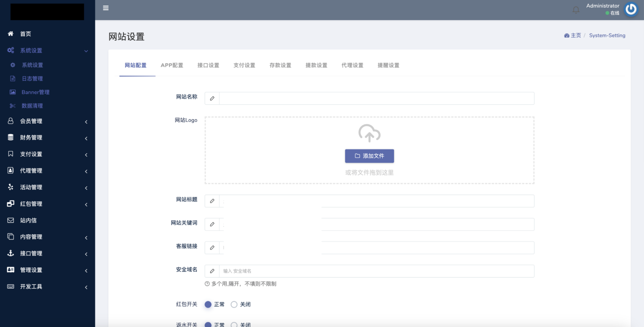Click the scissors icon for 数据清理
Screen dimensions: 644x327
13,106
